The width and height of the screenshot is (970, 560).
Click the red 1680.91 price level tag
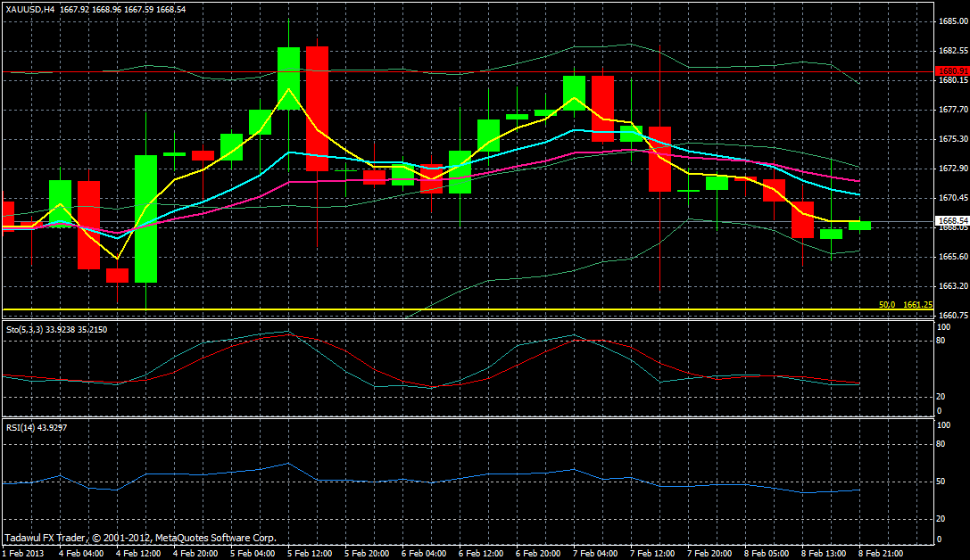[953, 71]
